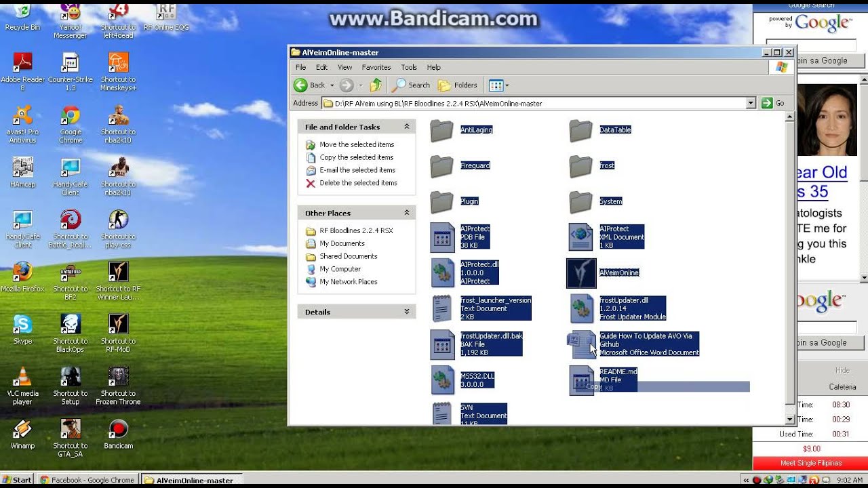Open the Favorites menu
Screen dimensions: 868x488
coord(376,68)
